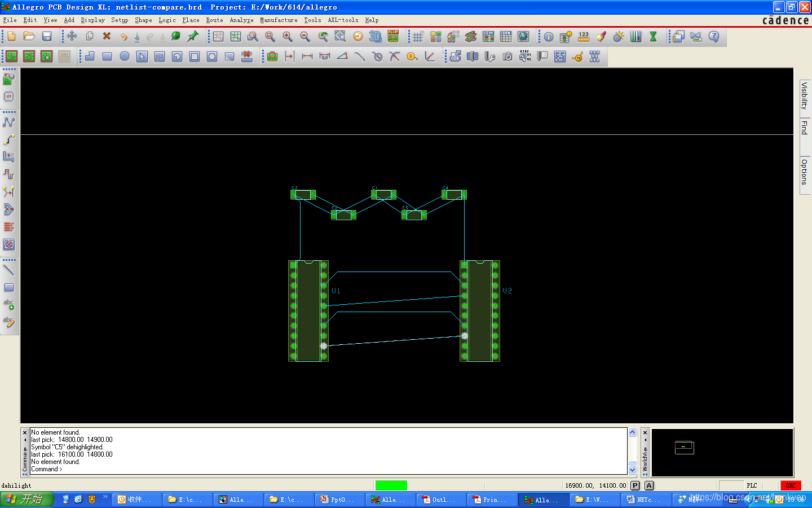Click the New file icon
812x508 pixels.
[x=11, y=37]
